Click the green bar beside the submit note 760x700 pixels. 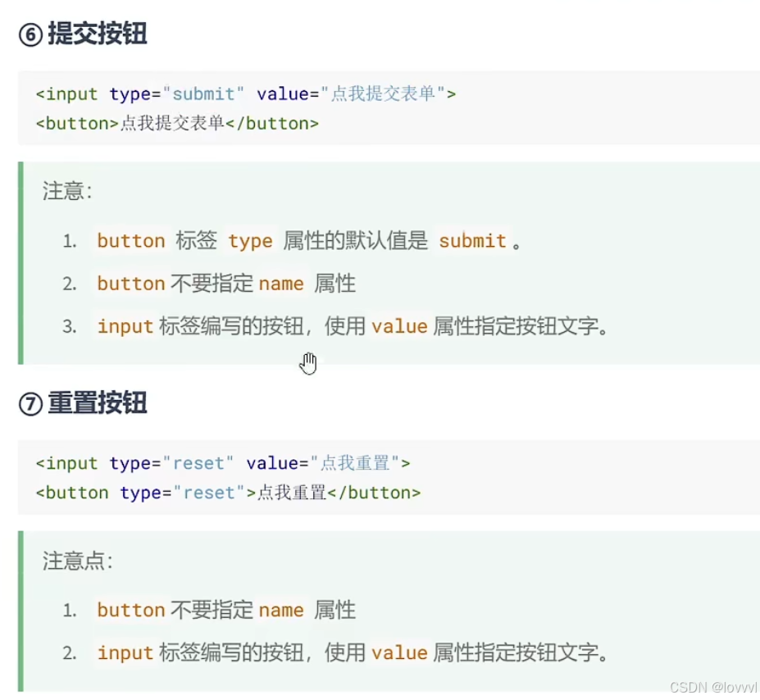point(20,263)
